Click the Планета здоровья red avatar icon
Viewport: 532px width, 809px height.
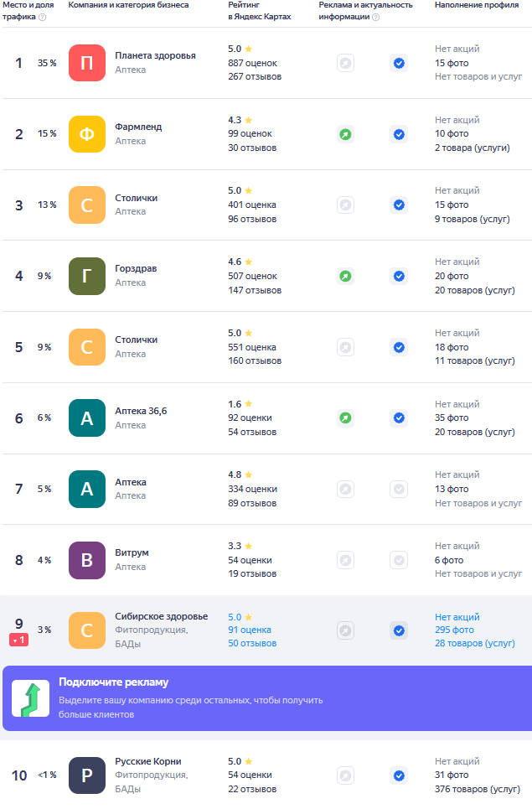point(87,63)
